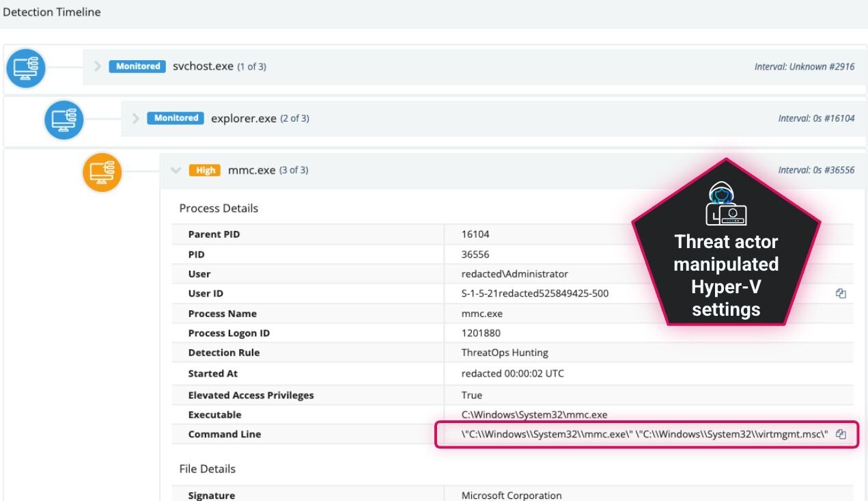The height and width of the screenshot is (501, 868).
Task: Click the Microsoft Corporation signature value
Action: point(511,495)
